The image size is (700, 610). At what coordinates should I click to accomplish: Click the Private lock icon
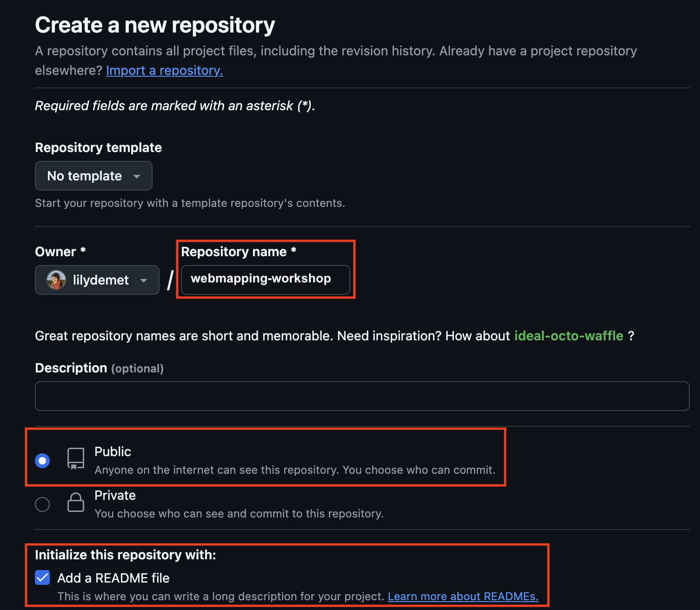pos(76,502)
